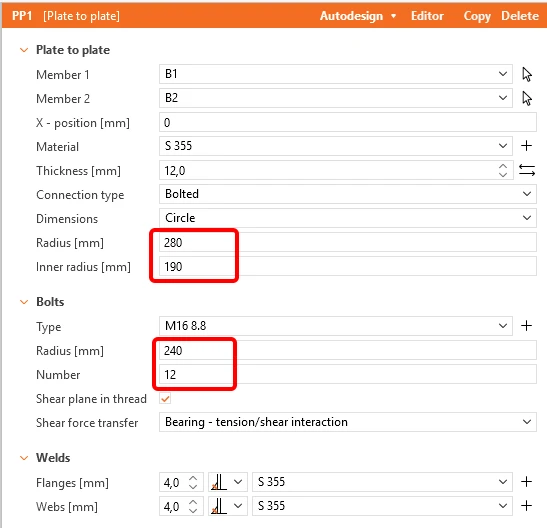The image size is (547, 528).
Task: Collapse the Bolts section
Action: coord(24,302)
